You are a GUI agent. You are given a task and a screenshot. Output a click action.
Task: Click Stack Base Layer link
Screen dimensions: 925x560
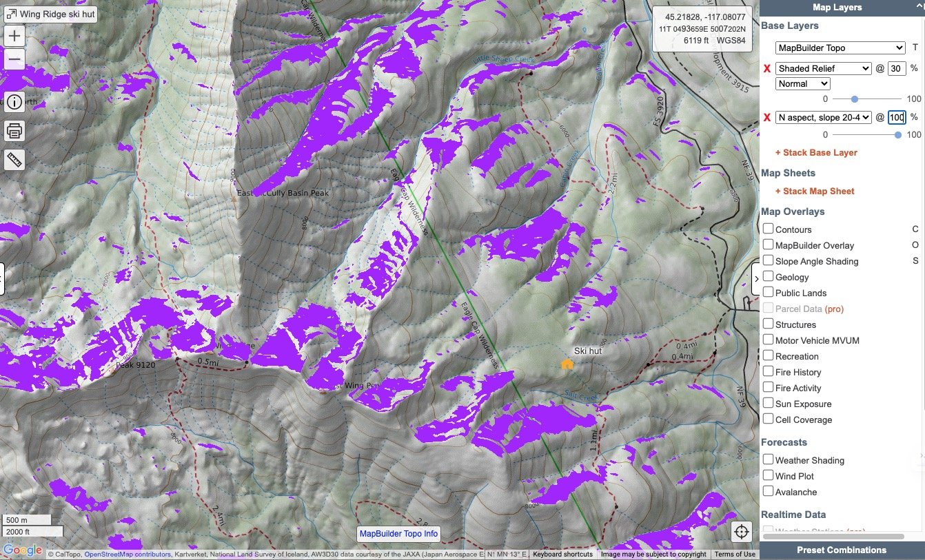point(816,153)
